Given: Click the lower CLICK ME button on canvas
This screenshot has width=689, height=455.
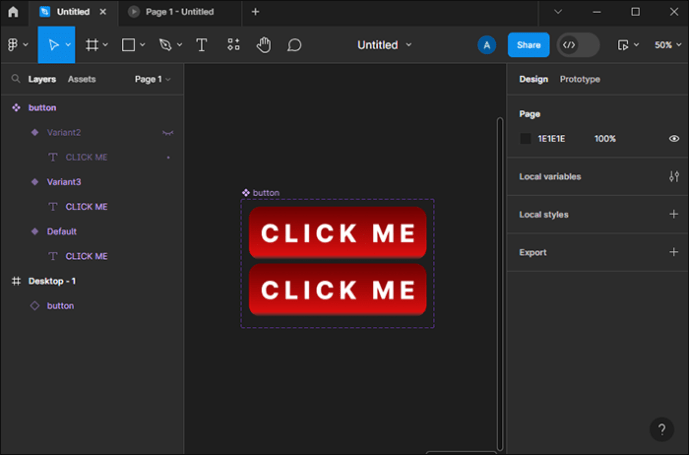Looking at the screenshot, I should [337, 290].
